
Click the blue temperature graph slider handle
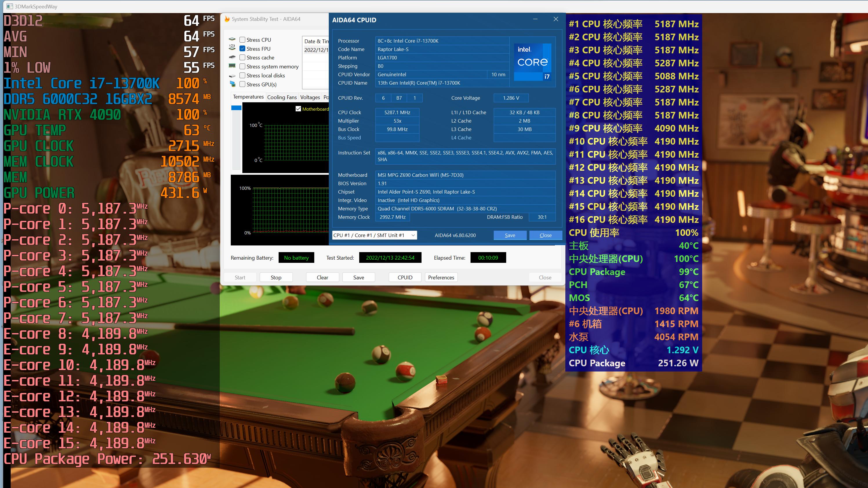click(x=236, y=108)
